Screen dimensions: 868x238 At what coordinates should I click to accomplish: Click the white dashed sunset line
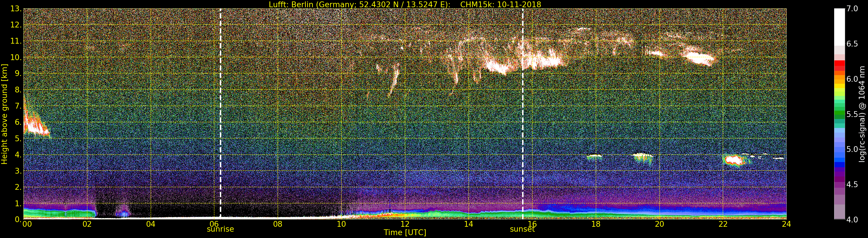[x=523, y=114]
